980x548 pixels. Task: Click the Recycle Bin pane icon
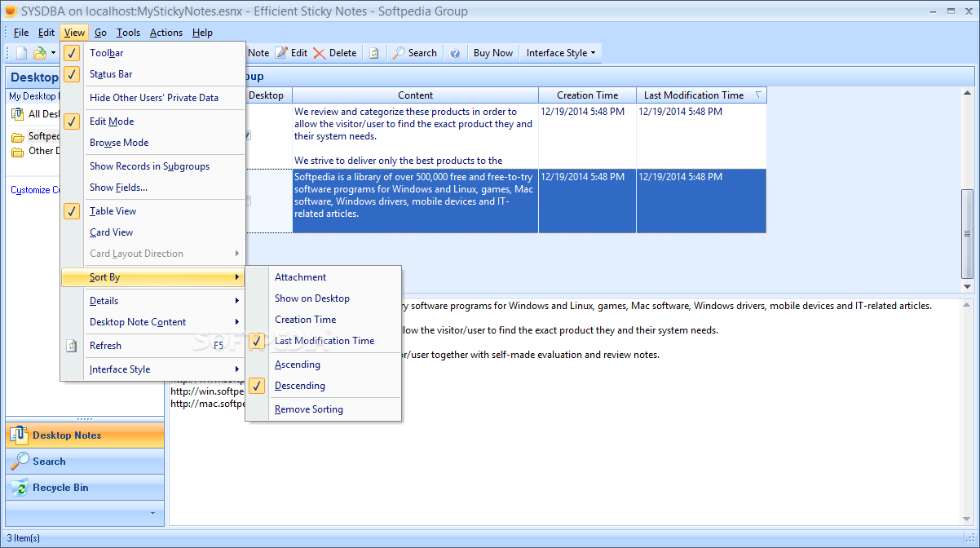pyautogui.click(x=20, y=488)
